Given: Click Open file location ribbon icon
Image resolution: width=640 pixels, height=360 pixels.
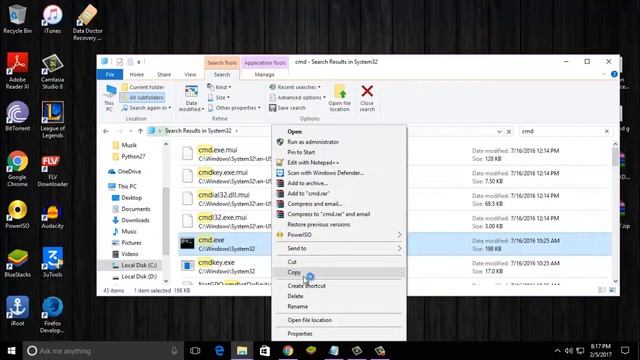Looking at the screenshot, I should tap(340, 98).
